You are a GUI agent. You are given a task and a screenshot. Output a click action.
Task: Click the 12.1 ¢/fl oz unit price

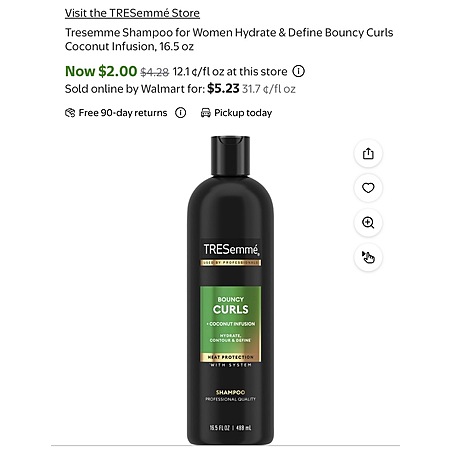click(x=196, y=72)
